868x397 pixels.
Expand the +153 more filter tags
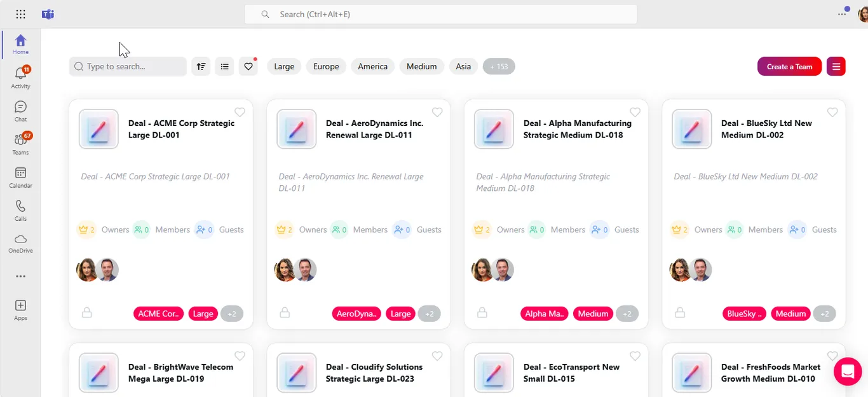point(499,66)
